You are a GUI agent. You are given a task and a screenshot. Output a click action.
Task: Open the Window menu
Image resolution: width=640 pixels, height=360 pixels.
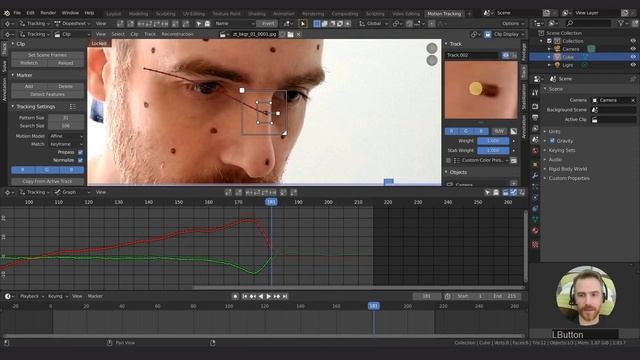(70, 13)
